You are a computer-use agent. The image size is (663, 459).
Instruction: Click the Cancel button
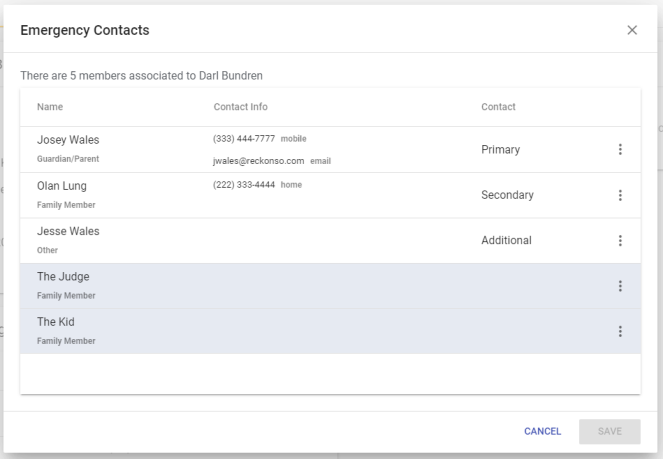(543, 431)
